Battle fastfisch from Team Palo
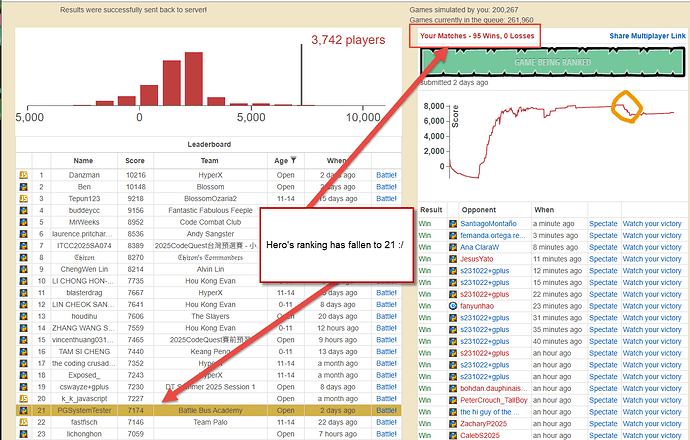 tap(386, 422)
